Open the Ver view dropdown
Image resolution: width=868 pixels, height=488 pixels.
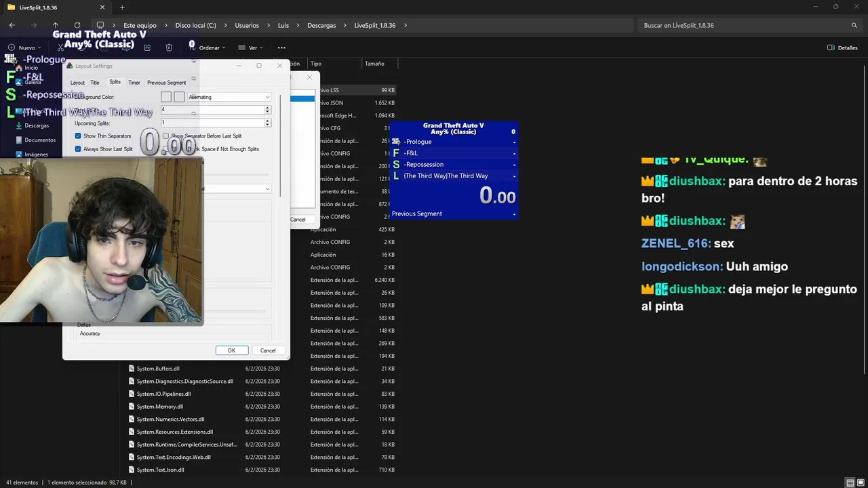pos(250,47)
